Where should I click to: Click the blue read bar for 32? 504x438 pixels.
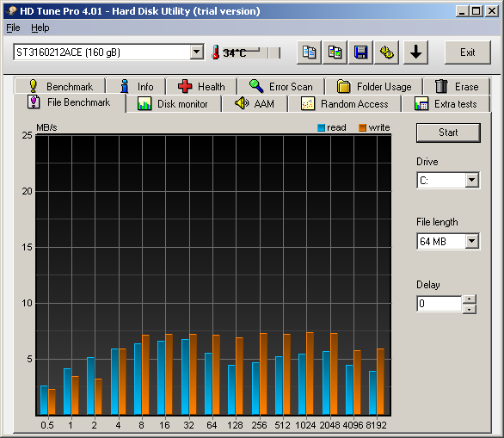point(185,377)
